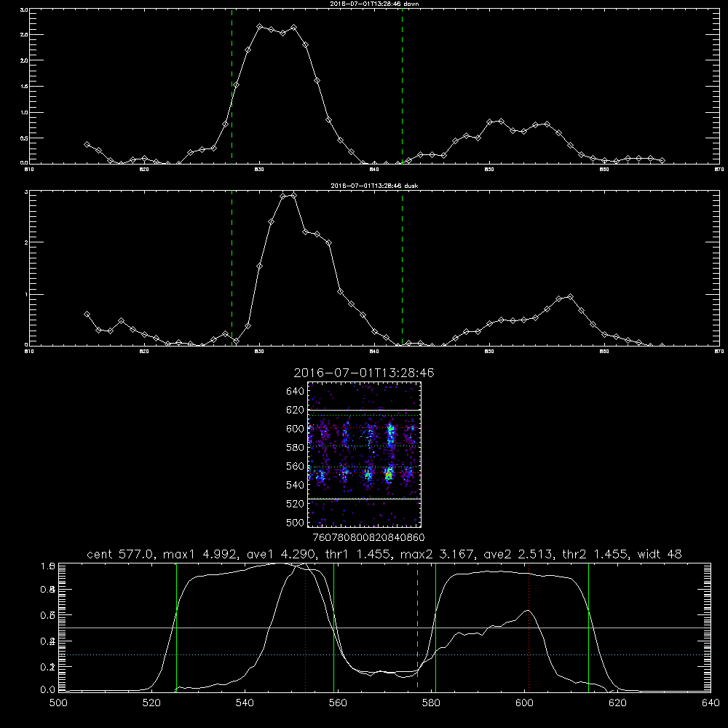Select the 'ave2 2.513' value
This screenshot has height=728, width=728.
(x=518, y=554)
